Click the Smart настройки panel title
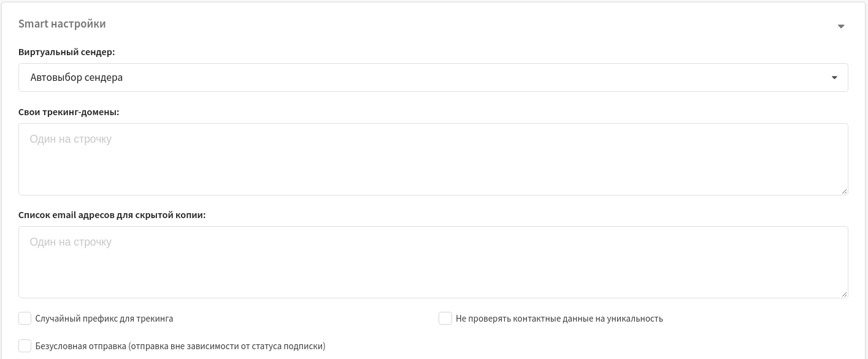The height and width of the screenshot is (359, 868). [62, 24]
